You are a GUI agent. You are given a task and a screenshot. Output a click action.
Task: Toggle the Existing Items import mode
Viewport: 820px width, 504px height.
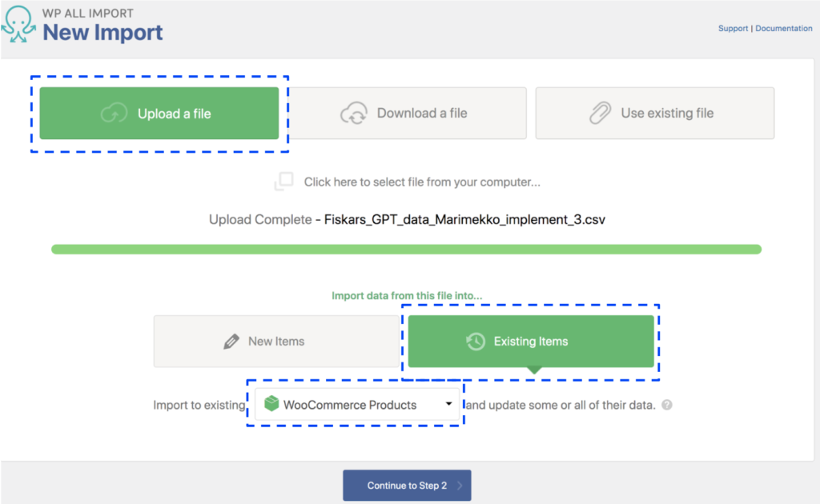click(x=532, y=341)
